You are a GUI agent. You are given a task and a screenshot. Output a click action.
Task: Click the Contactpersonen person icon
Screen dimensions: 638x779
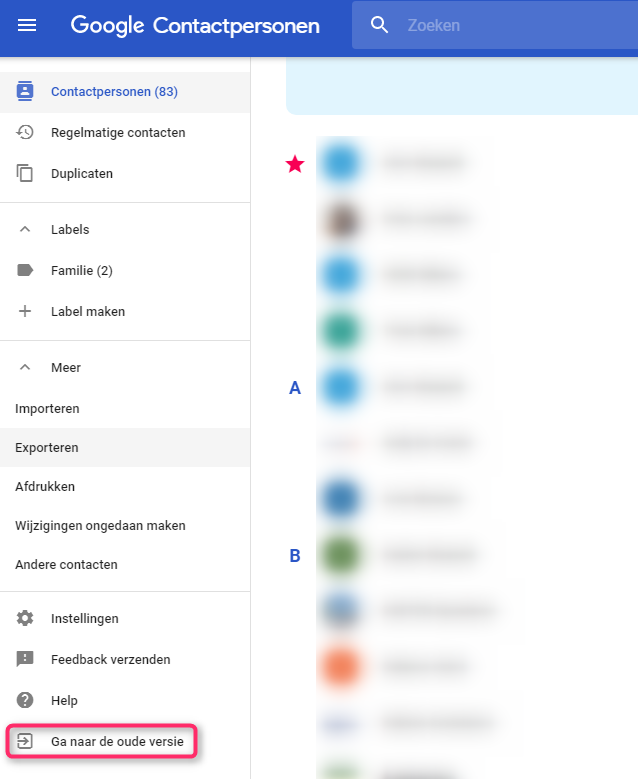coord(25,92)
